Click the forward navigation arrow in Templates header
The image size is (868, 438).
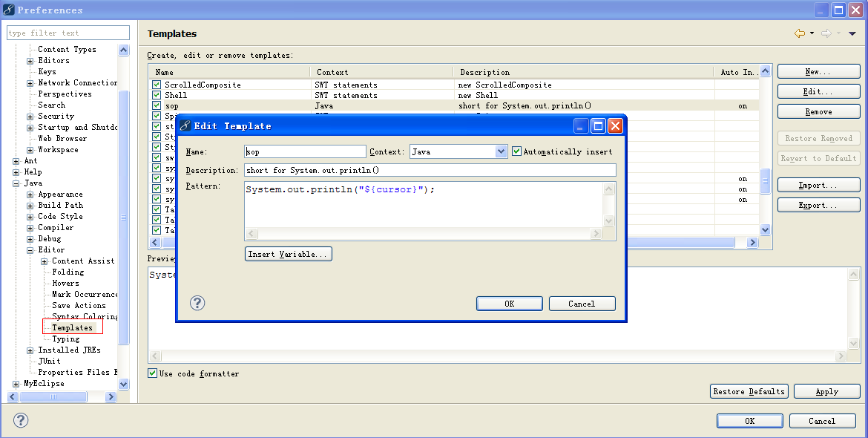coord(826,33)
